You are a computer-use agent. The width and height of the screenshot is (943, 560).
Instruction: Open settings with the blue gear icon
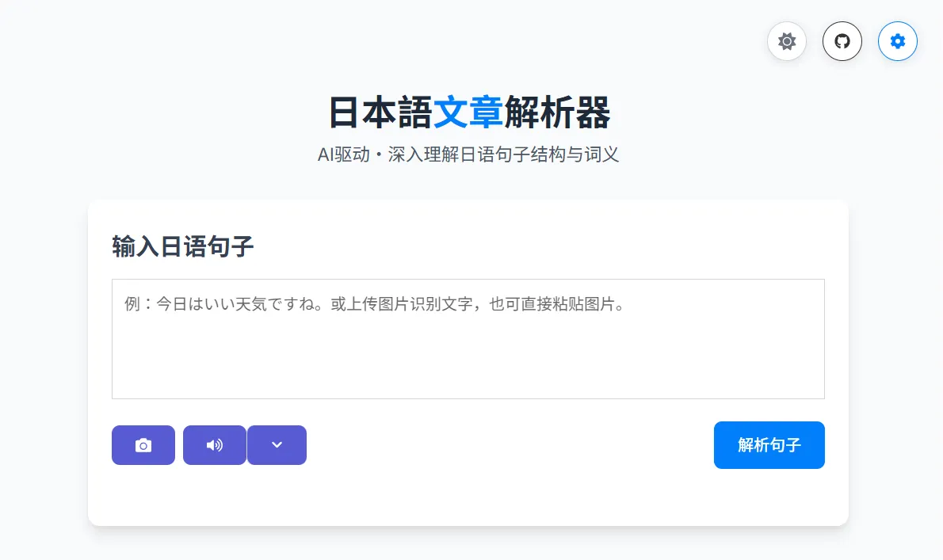[897, 41]
